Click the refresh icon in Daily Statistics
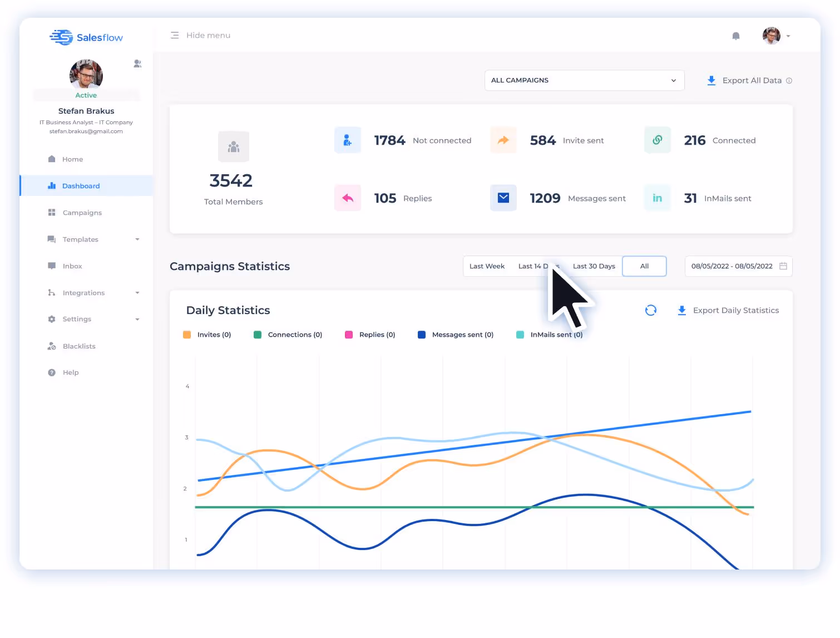The width and height of the screenshot is (840, 638). click(x=651, y=310)
